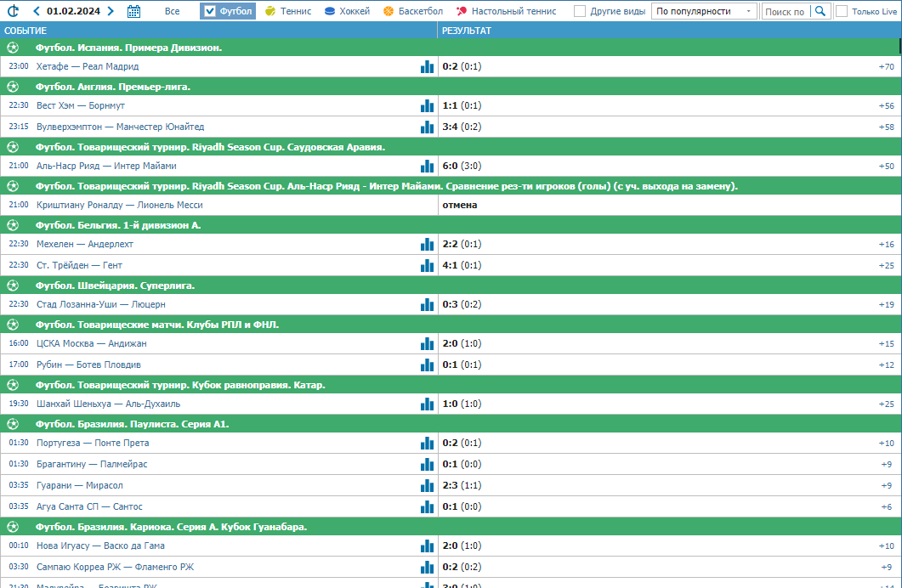Open statistics icon for Стад Лозанна-Уши — Люцерн
Image resolution: width=902 pixels, height=588 pixels.
427,305
